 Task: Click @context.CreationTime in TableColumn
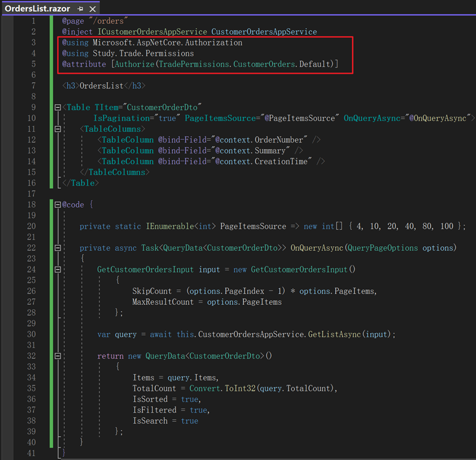[261, 161]
